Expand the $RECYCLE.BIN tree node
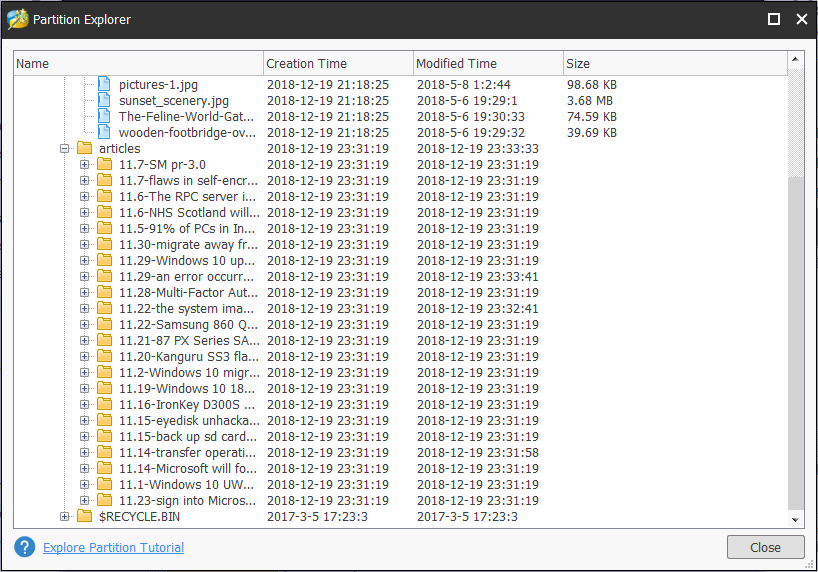 coord(65,517)
